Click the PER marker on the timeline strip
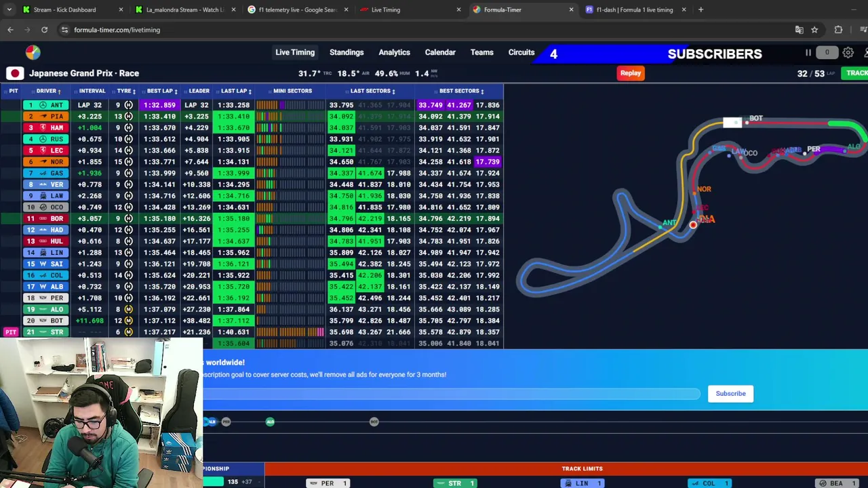This screenshot has width=868, height=488. [226, 422]
